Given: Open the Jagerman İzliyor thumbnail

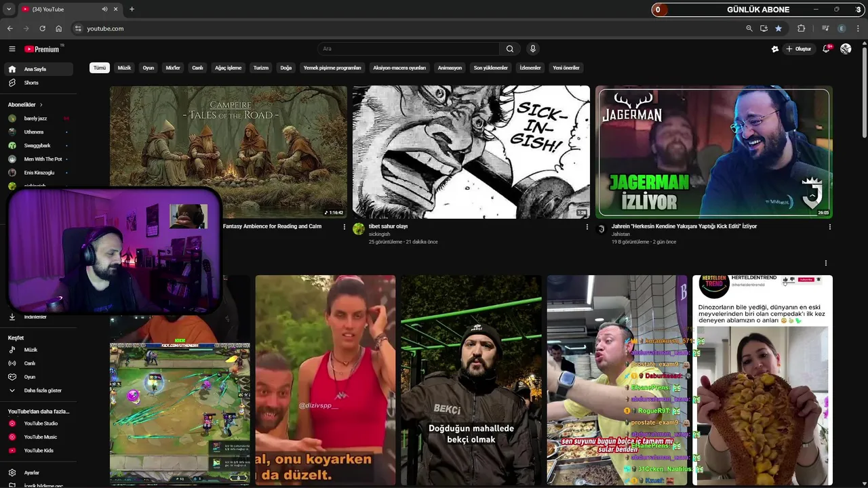Looking at the screenshot, I should point(714,152).
